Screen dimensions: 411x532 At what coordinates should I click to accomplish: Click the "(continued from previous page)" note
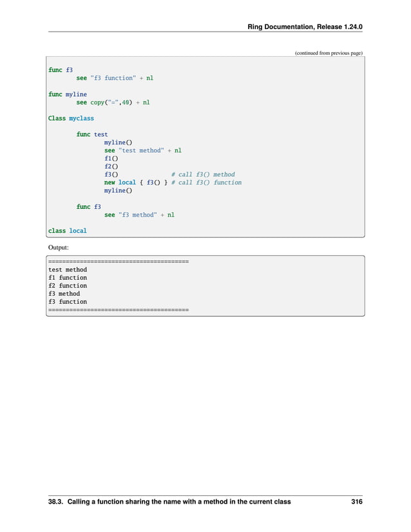pos(329,53)
